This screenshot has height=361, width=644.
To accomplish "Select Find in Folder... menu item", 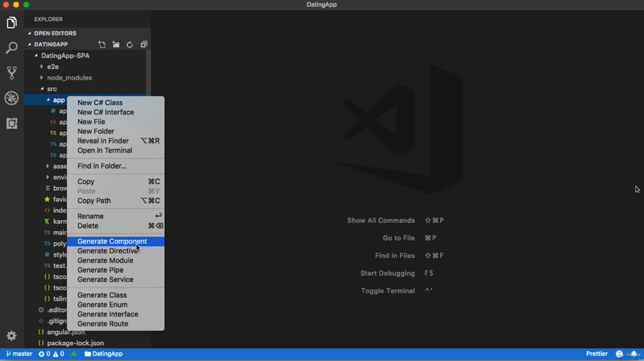I will click(115, 166).
